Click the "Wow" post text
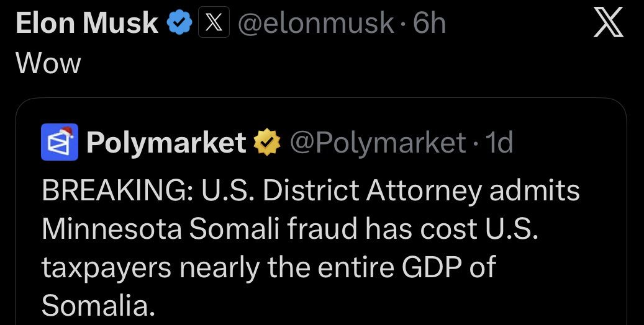 click(48, 63)
